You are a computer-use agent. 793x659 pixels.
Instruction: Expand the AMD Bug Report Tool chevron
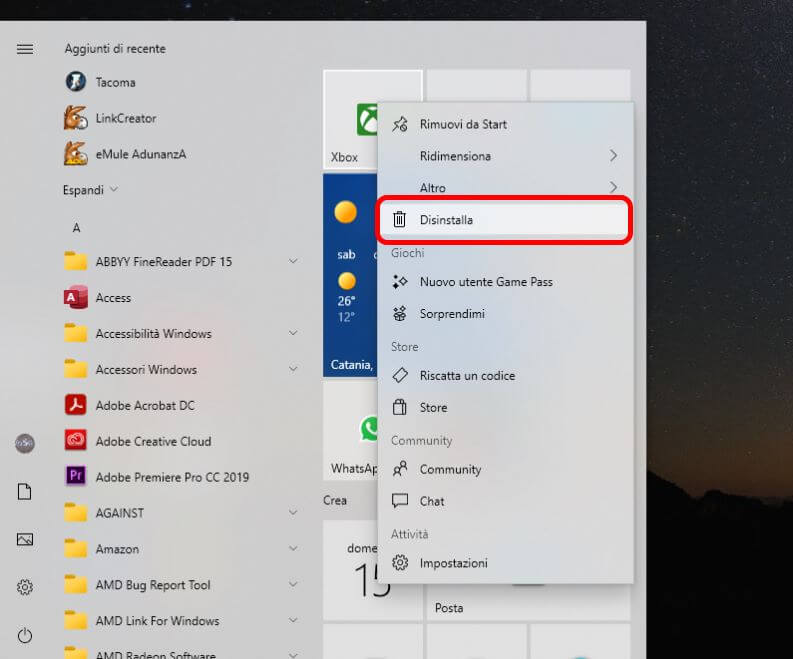[x=293, y=584]
